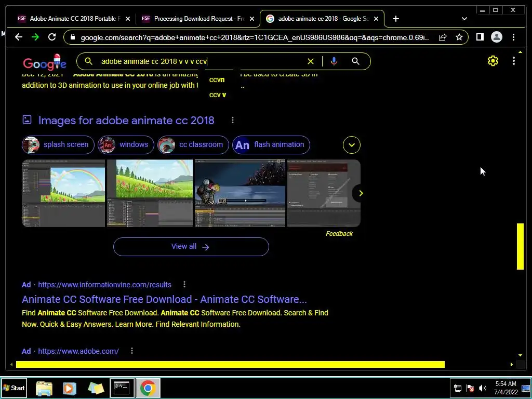This screenshot has height=399, width=532.
Task: Open first rainbow landscape image thumbnail
Action: (63, 193)
